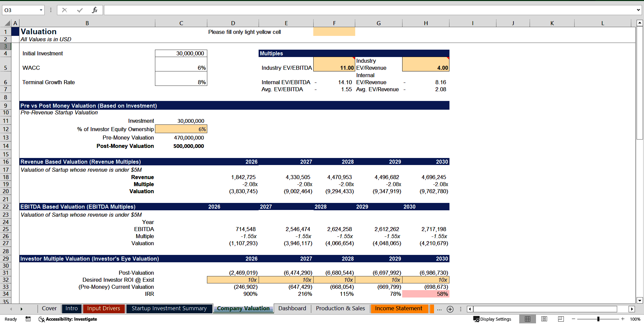The width and height of the screenshot is (644, 324).
Task: Open Accessibility: Investigate checker
Action: click(68, 319)
